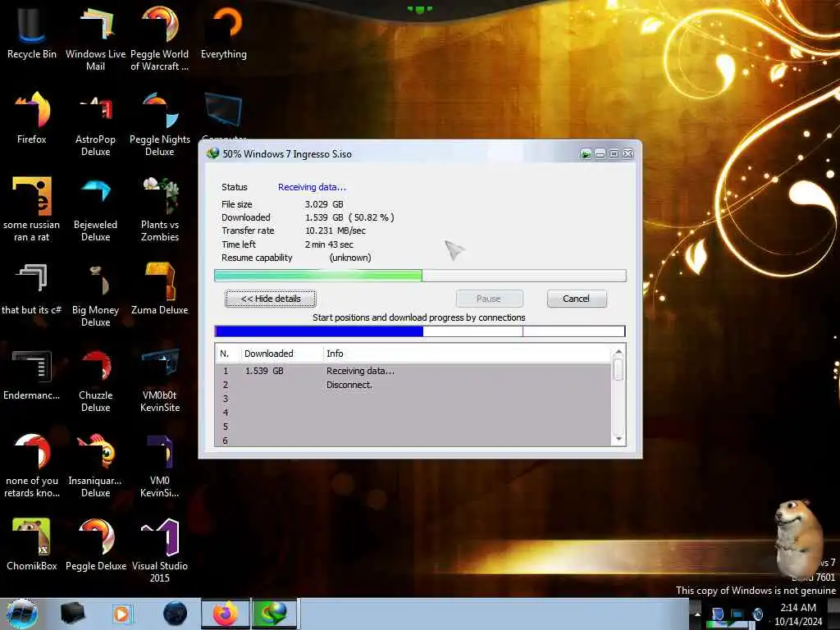Open Firefox from the taskbar
The image size is (840, 630).
point(226,614)
